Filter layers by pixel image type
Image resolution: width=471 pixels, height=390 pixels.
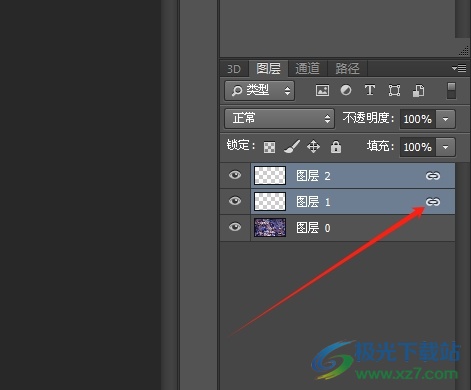tap(322, 91)
